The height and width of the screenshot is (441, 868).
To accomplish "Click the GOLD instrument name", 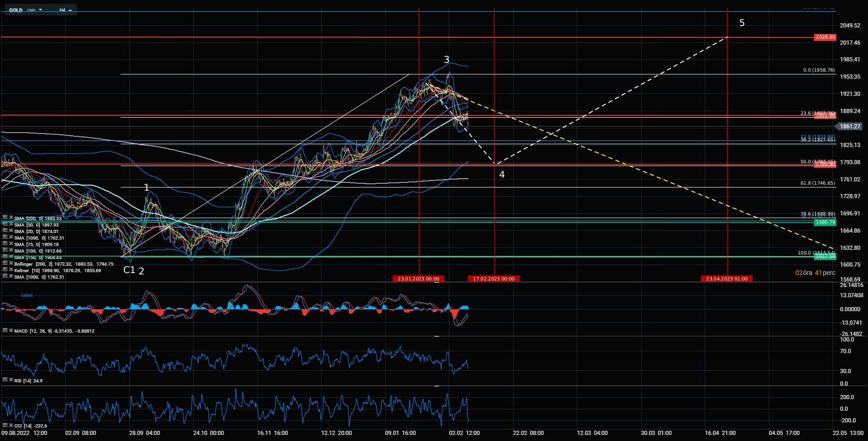I will click(16, 10).
